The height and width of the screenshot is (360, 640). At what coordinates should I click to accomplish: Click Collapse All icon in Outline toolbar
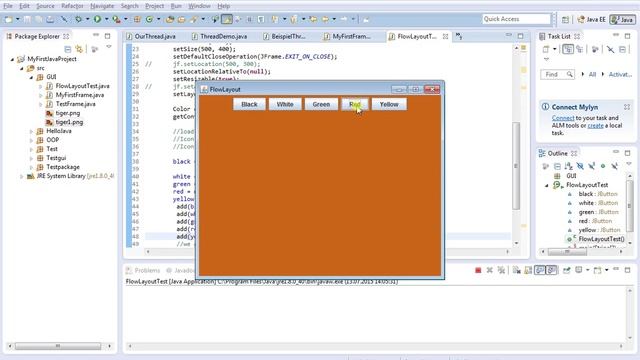tap(557, 166)
